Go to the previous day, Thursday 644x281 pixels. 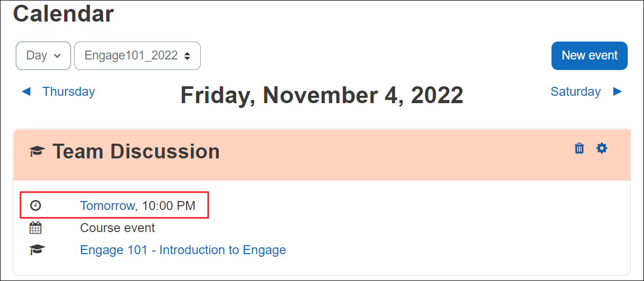coord(69,92)
